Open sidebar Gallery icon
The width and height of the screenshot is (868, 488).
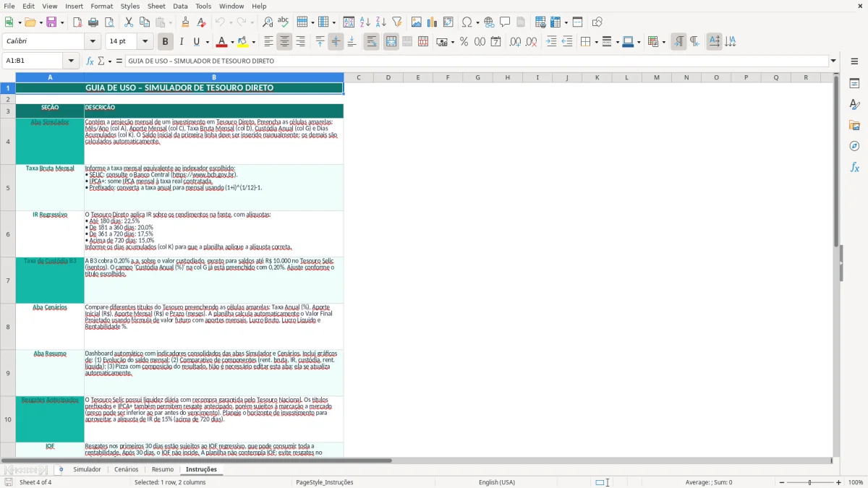(x=854, y=126)
